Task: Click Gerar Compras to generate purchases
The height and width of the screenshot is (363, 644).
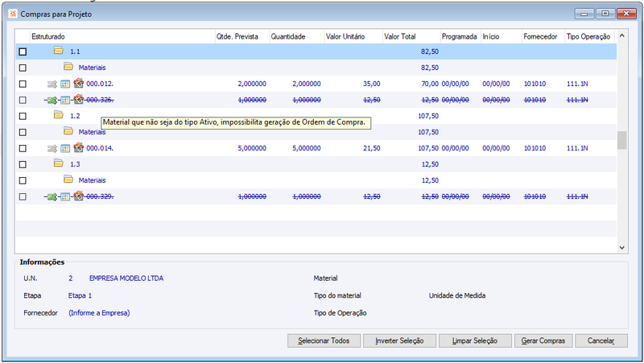Action: (x=543, y=340)
